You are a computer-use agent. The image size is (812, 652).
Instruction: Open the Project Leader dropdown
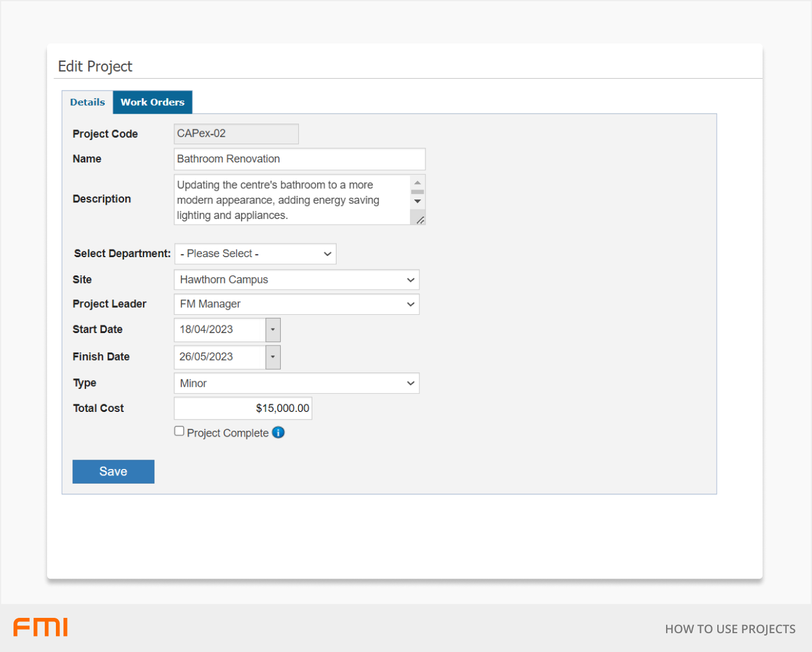pos(297,304)
